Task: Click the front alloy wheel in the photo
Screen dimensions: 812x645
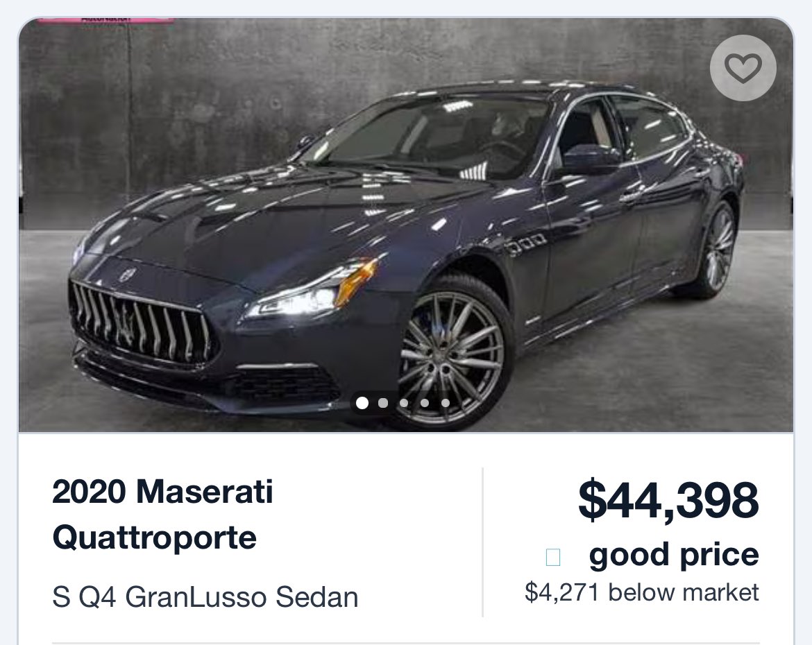Action: pyautogui.click(x=450, y=352)
